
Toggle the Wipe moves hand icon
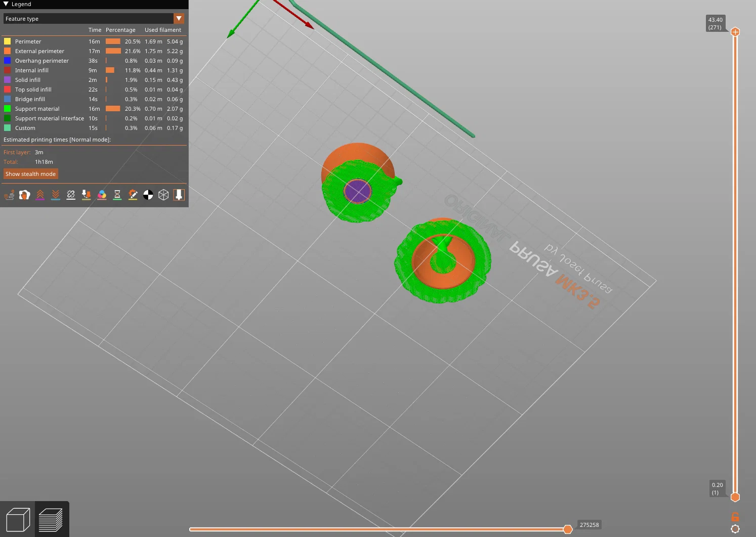(x=24, y=195)
